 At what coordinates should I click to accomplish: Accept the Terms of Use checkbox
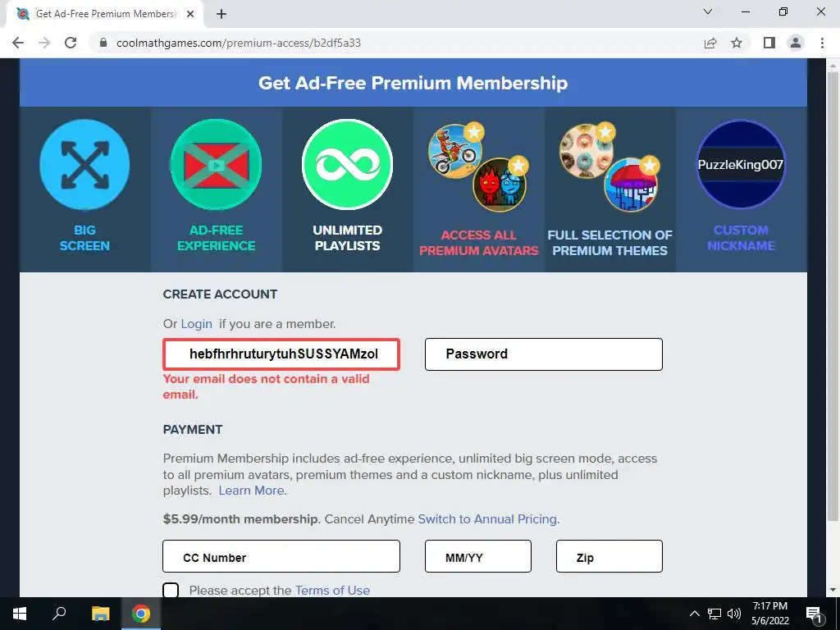coord(171,591)
